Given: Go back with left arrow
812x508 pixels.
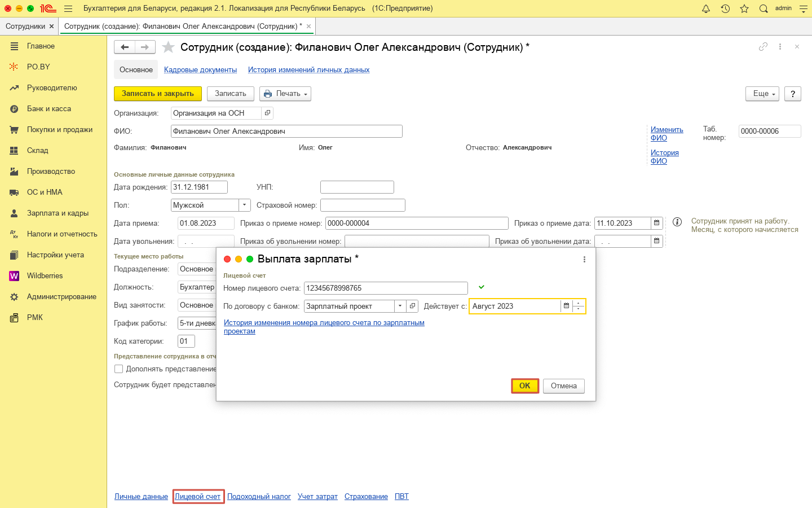Looking at the screenshot, I should coord(125,47).
